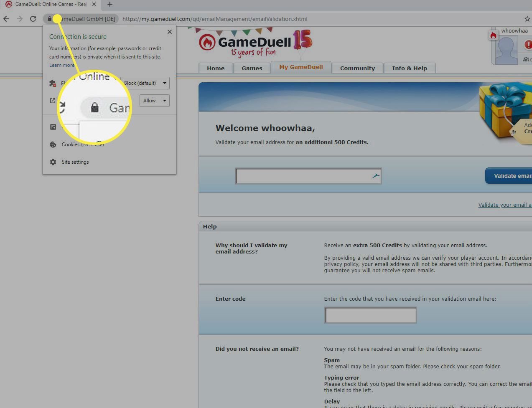Click "Why should I validate my email address?"
532x408 pixels.
tap(251, 248)
